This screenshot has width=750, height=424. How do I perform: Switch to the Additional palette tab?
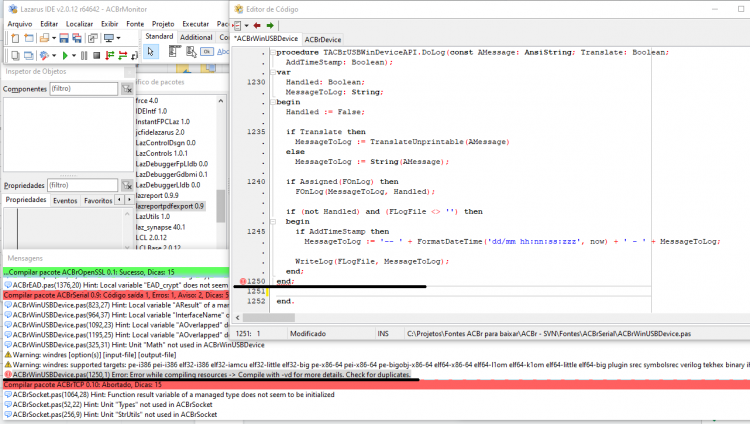click(x=196, y=37)
